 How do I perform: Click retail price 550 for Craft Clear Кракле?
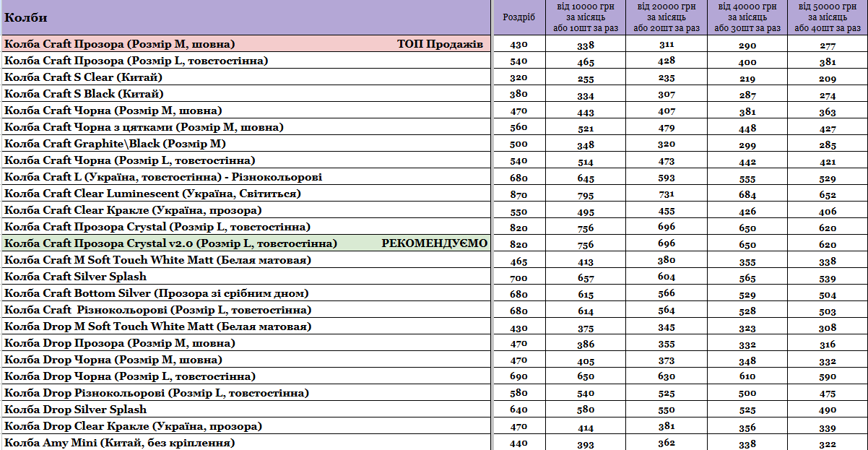[x=518, y=211]
